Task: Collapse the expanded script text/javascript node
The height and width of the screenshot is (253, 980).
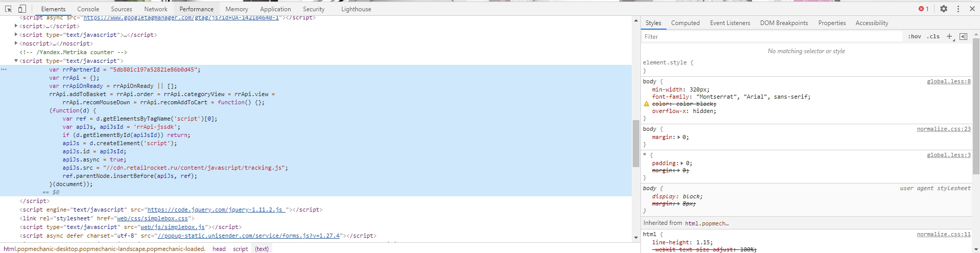Action: pos(16,61)
